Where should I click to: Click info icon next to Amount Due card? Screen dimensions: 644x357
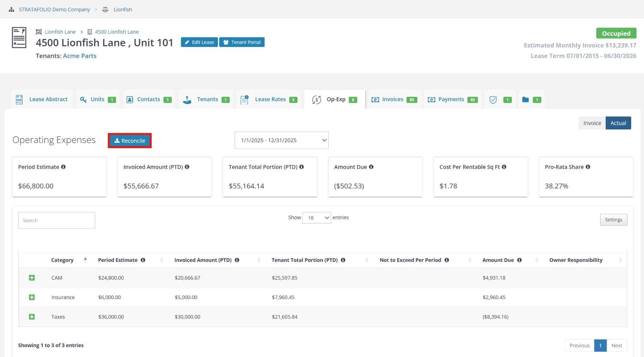coord(371,167)
